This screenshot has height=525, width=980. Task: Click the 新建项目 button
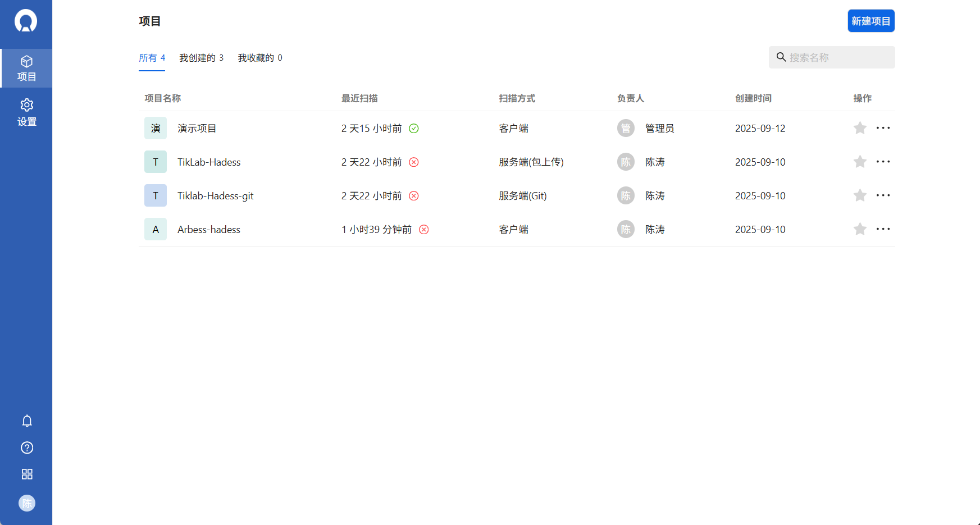pos(871,21)
